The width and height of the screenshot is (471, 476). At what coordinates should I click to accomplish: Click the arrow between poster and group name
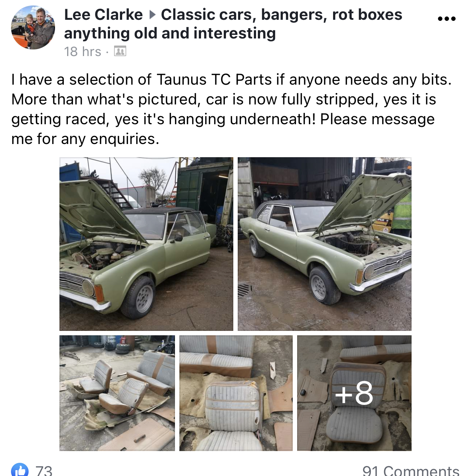tap(152, 15)
